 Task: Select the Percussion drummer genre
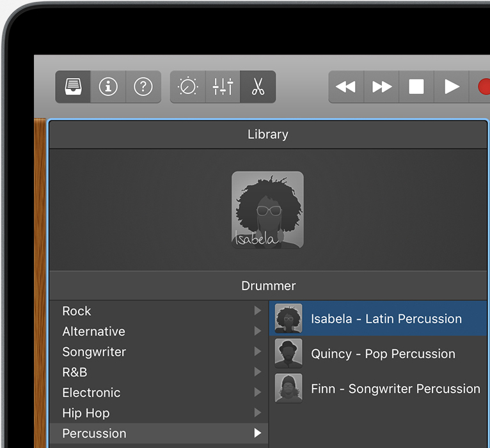coord(159,433)
